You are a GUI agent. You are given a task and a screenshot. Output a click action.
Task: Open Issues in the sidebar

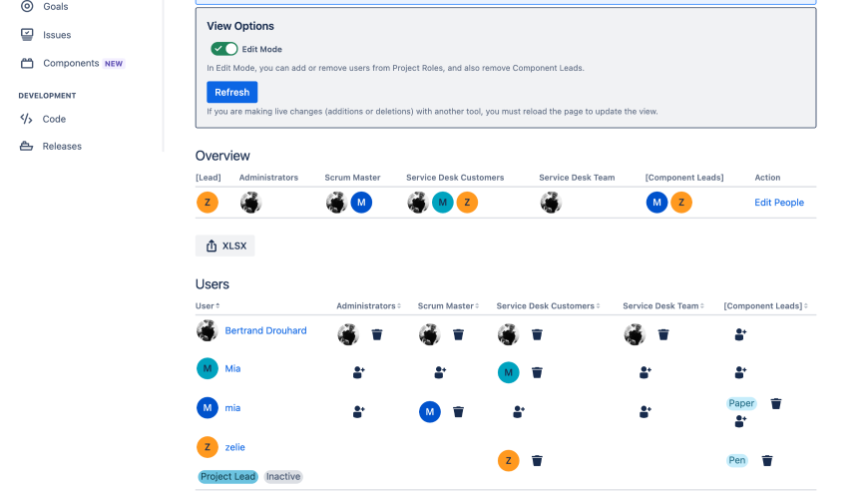coord(56,35)
